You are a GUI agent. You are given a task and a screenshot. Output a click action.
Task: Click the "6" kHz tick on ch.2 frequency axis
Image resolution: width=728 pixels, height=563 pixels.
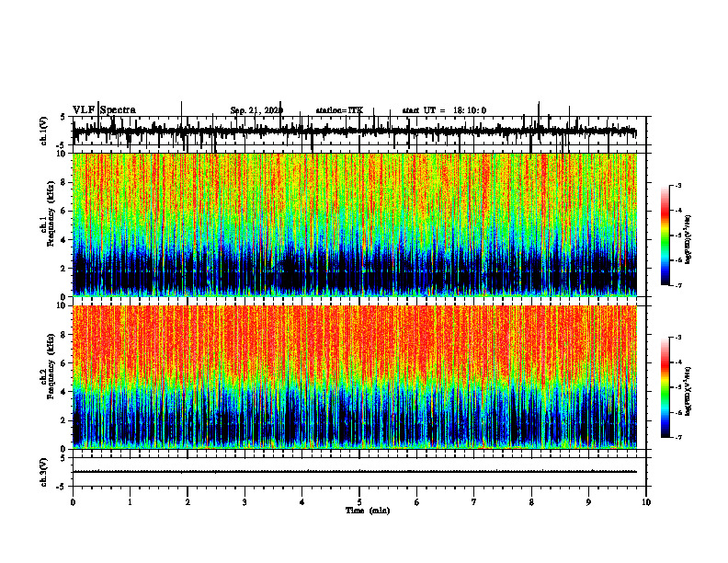click(65, 363)
